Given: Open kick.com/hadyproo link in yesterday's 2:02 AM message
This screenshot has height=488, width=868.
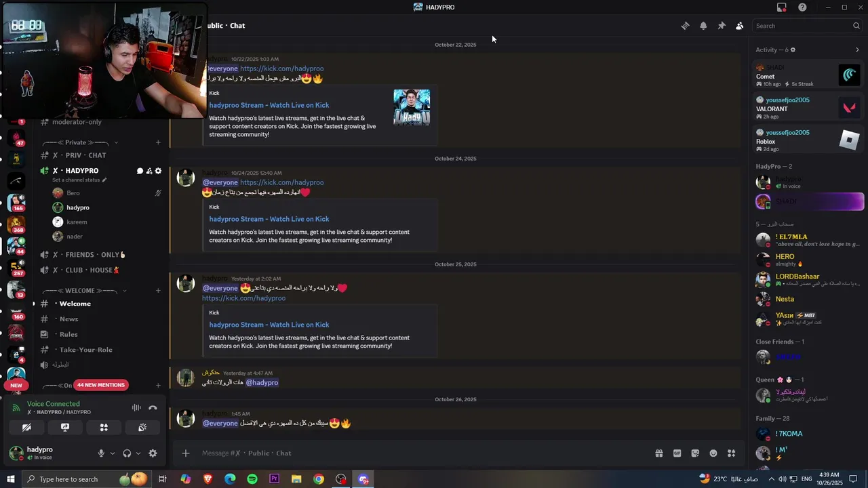Looking at the screenshot, I should click(x=243, y=298).
